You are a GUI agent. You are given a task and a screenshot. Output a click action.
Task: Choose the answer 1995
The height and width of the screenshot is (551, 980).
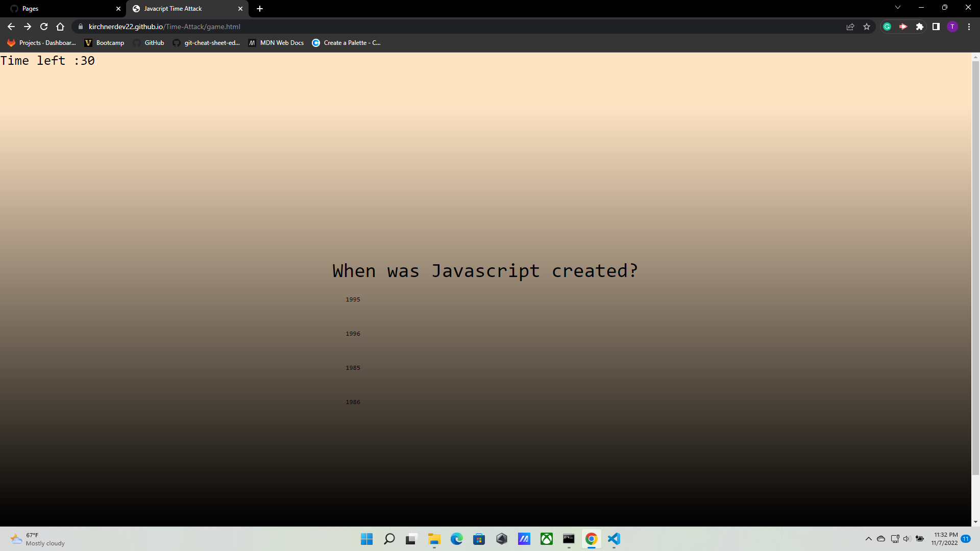tap(353, 299)
